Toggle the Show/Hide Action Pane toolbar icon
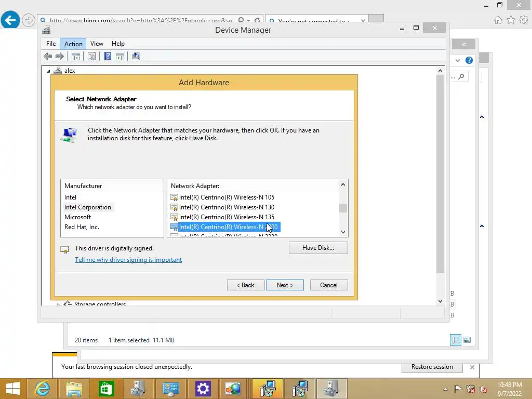 click(x=120, y=56)
